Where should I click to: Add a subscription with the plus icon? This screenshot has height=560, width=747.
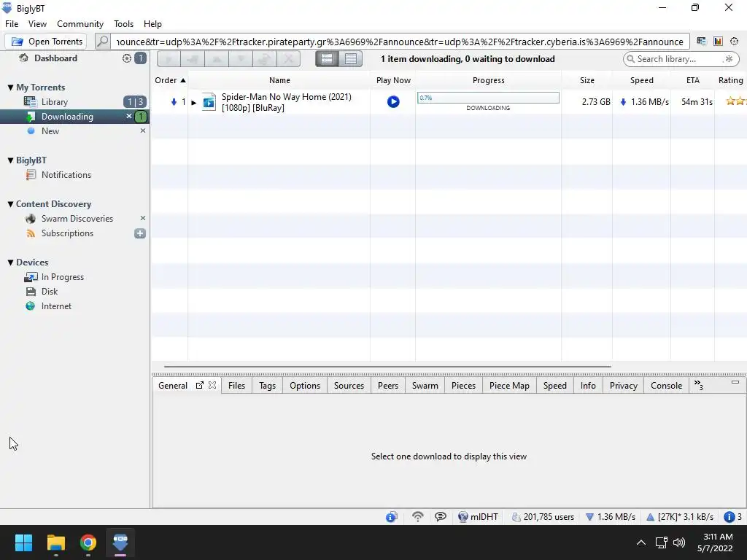(140, 233)
